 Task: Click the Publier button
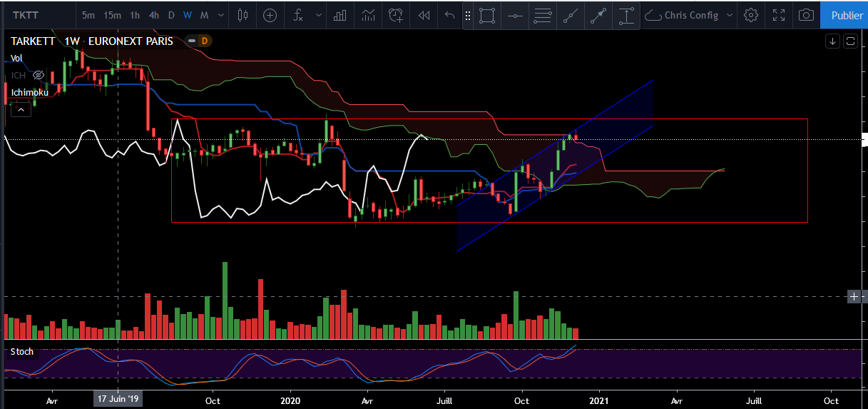(847, 15)
